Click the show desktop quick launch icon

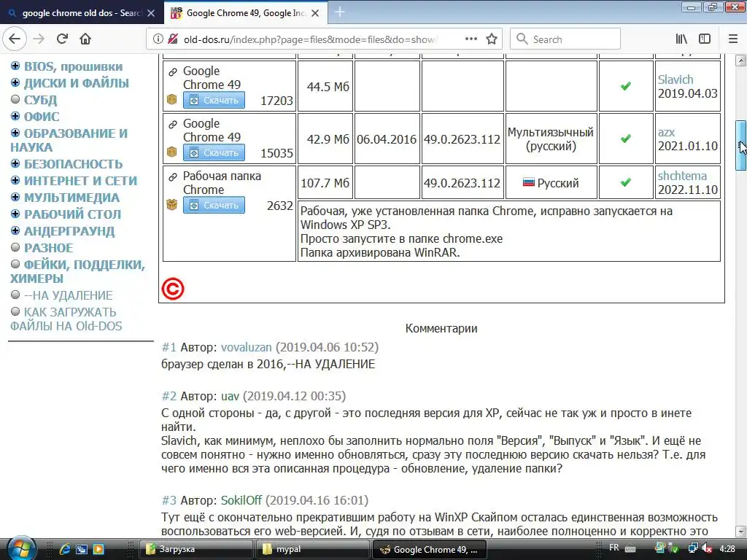click(x=82, y=549)
